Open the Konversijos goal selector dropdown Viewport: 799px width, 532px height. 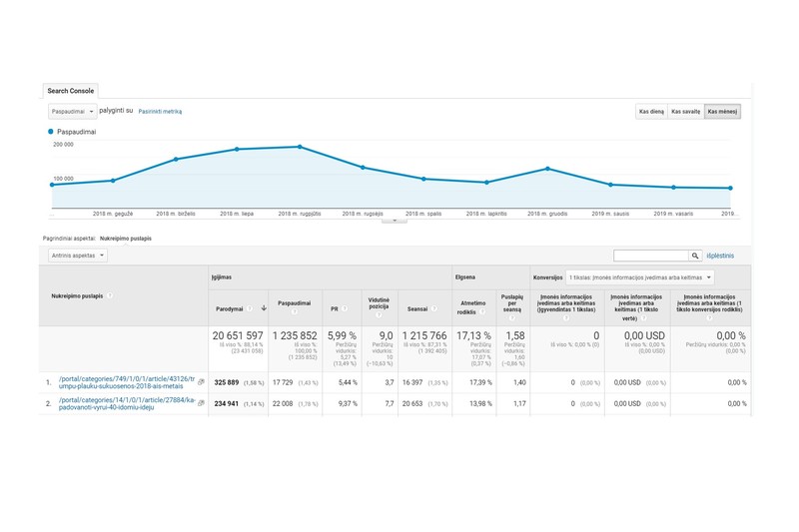pyautogui.click(x=639, y=277)
